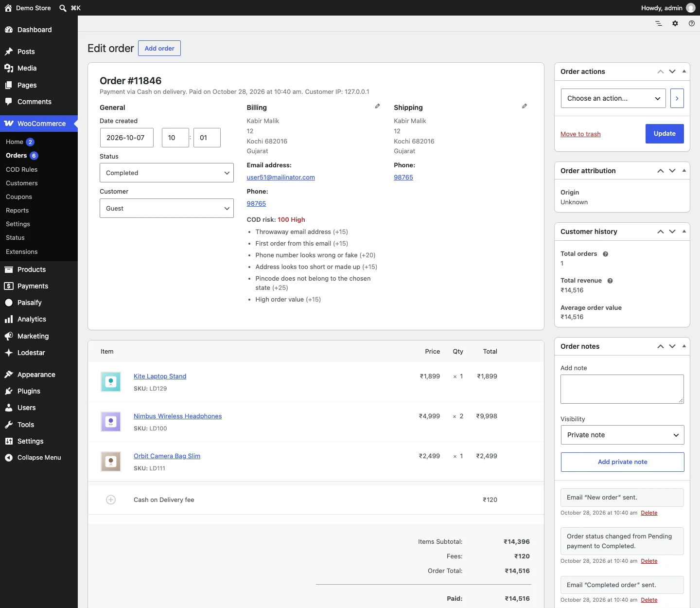Click the Demo Store home icon
Viewport: 700px width, 608px height.
pos(8,8)
